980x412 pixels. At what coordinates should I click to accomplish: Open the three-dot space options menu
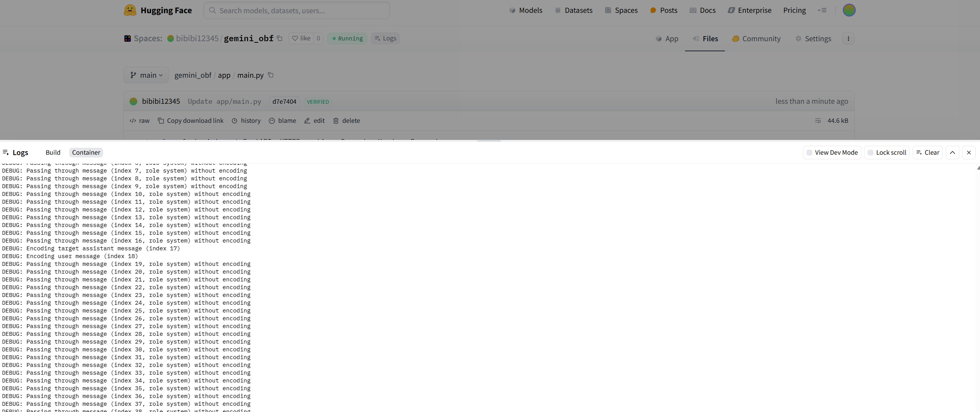coord(848,38)
